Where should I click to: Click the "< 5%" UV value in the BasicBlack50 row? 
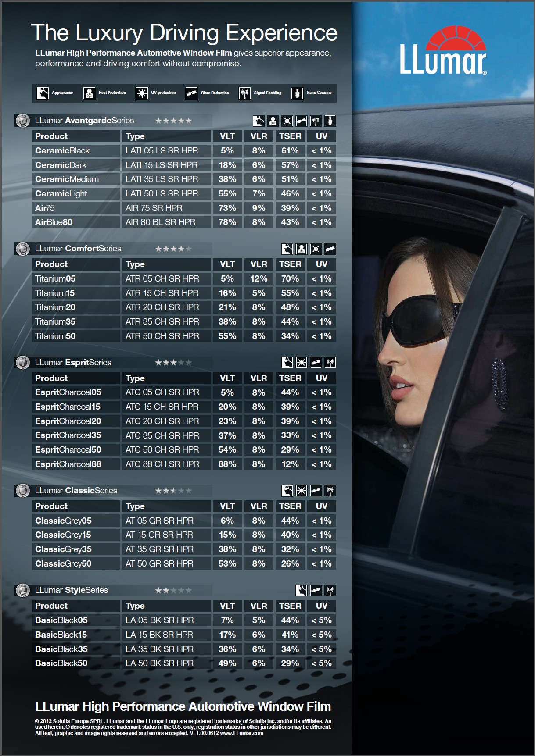pyautogui.click(x=322, y=663)
